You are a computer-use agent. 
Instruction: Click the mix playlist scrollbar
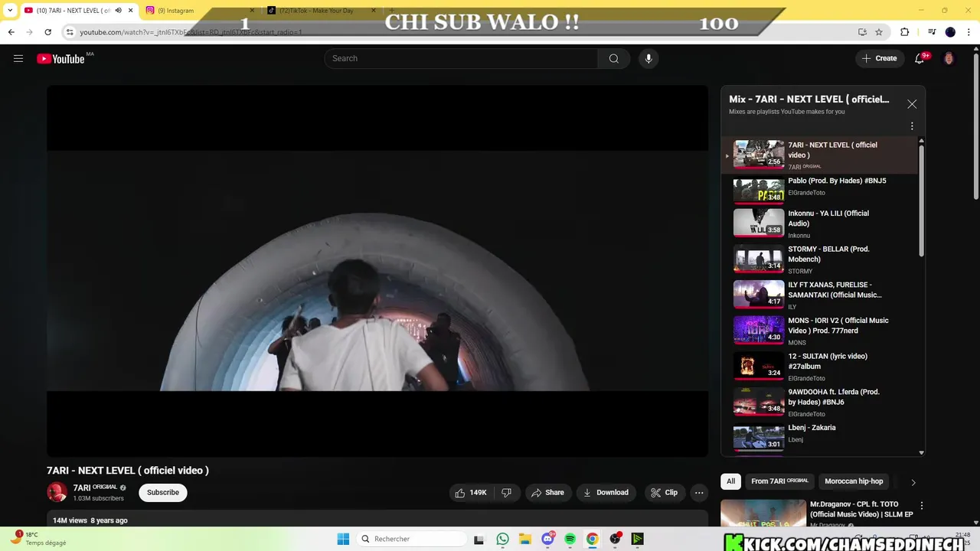pyautogui.click(x=921, y=201)
